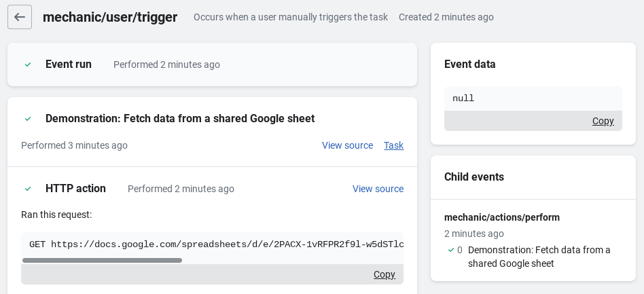Click the GET request URL text
The image size is (644, 294).
click(x=216, y=244)
